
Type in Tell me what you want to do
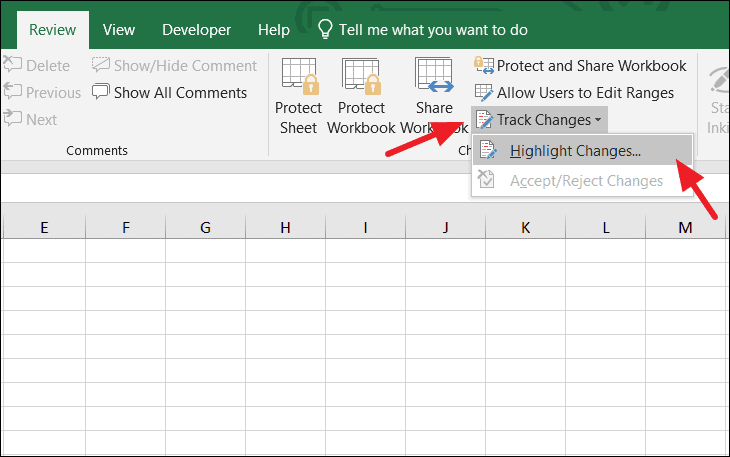pos(432,30)
